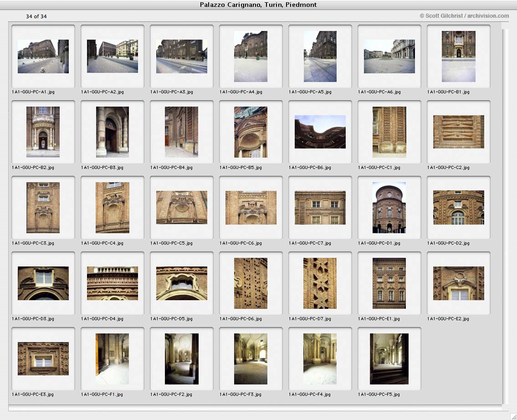Select the thumbnail image of 1A1-GGU-PC-C3.jpg
517x420 pixels.
(x=43, y=208)
